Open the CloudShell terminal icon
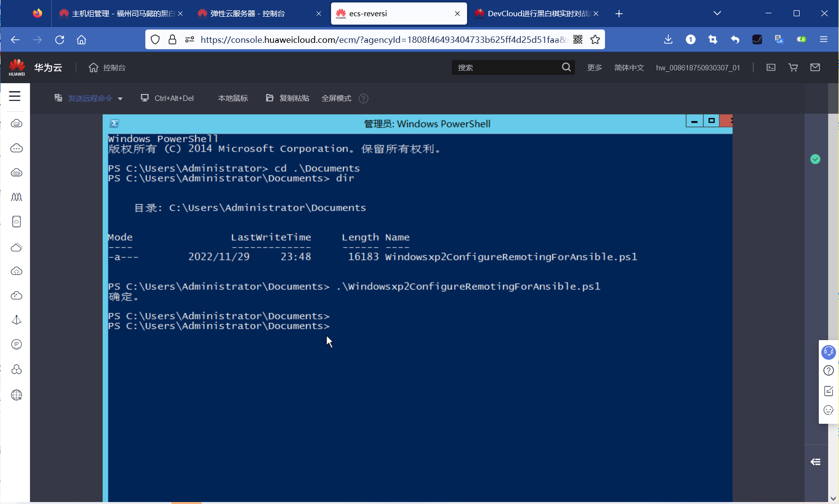This screenshot has height=504, width=839. tap(771, 67)
